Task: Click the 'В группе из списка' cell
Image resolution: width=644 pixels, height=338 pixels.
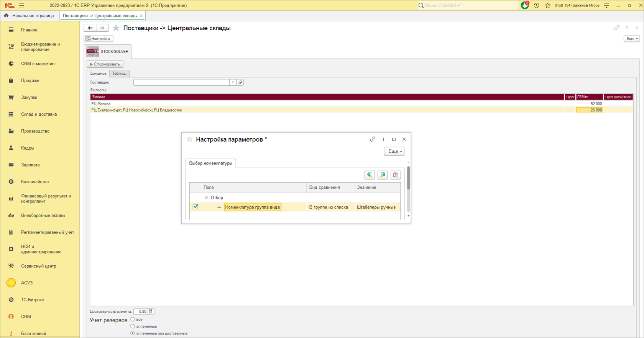Action: coord(330,207)
